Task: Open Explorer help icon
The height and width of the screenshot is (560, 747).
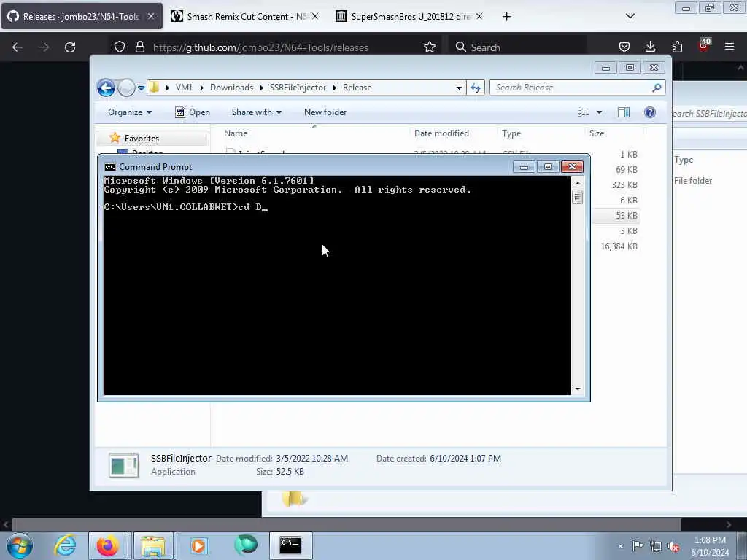Action: point(650,112)
